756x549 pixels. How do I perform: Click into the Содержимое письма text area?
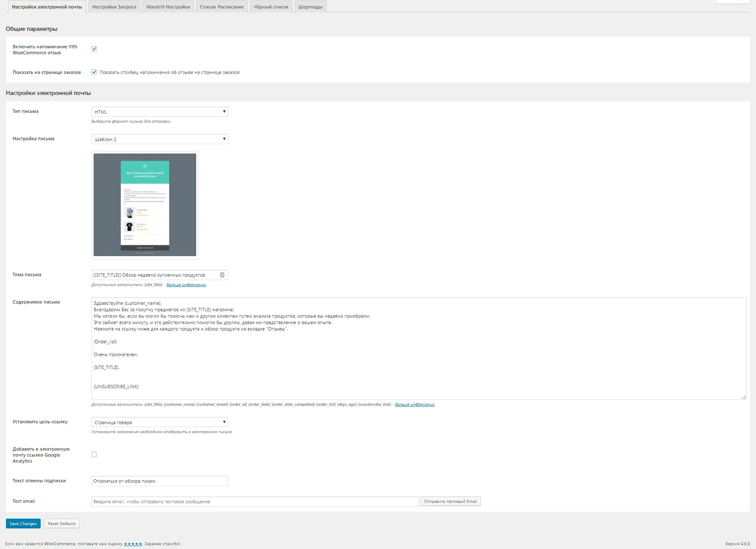point(419,348)
